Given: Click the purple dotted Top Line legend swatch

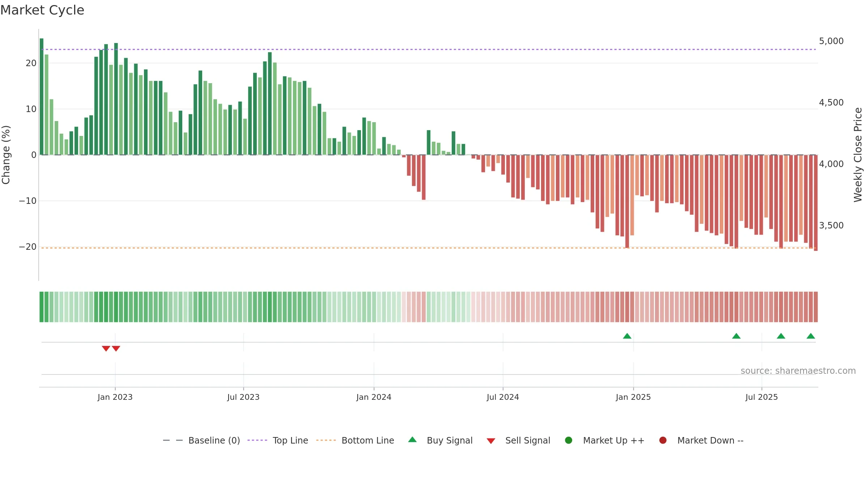Looking at the screenshot, I should pyautogui.click(x=257, y=440).
